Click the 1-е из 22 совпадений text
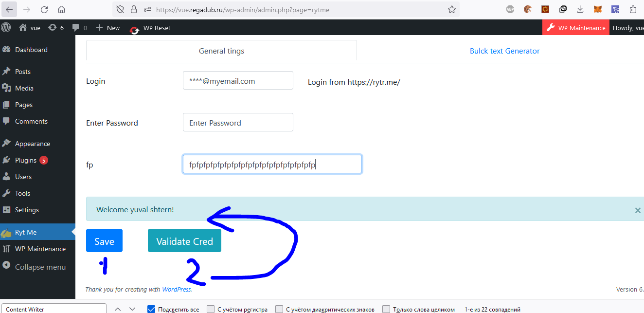644x313 pixels. click(492, 310)
